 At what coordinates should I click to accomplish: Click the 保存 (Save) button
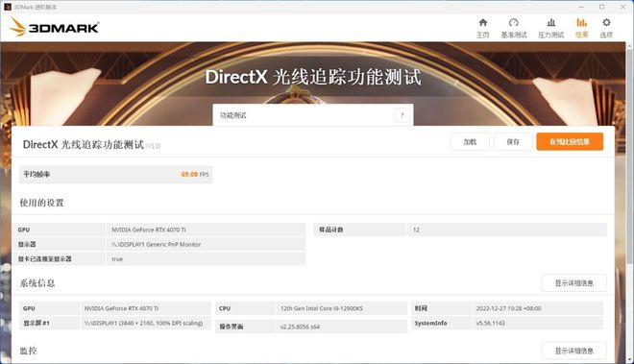click(x=513, y=141)
